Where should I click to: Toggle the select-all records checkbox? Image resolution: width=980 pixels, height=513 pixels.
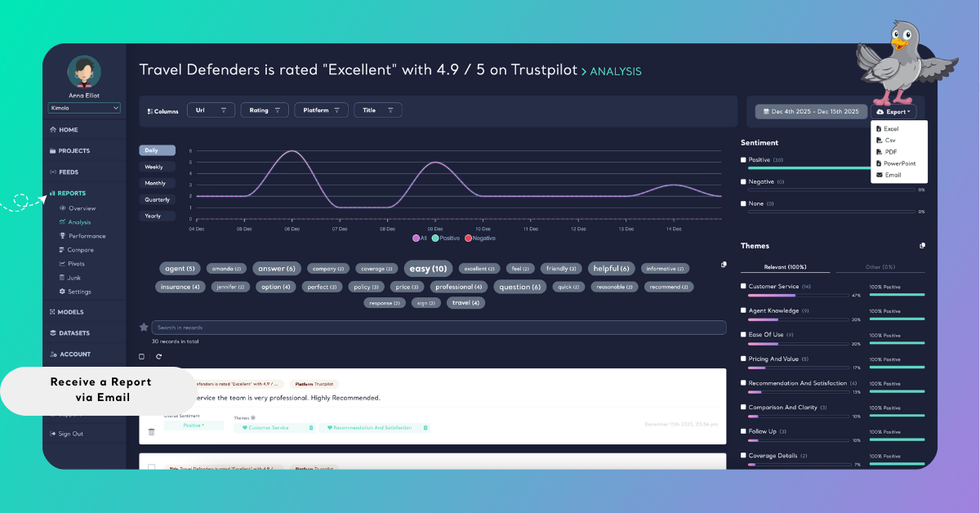(142, 356)
